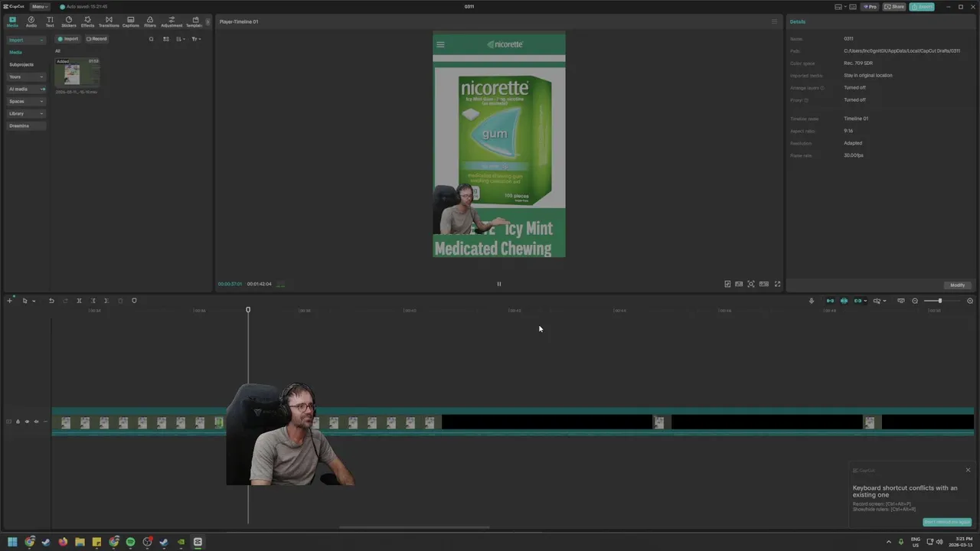980x551 pixels.
Task: Toggle media view layout icon
Action: (x=165, y=39)
